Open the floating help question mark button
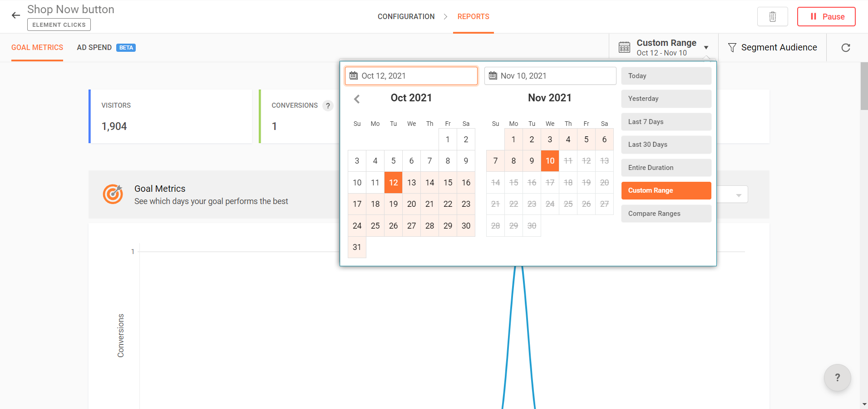This screenshot has width=868, height=409. 837,378
